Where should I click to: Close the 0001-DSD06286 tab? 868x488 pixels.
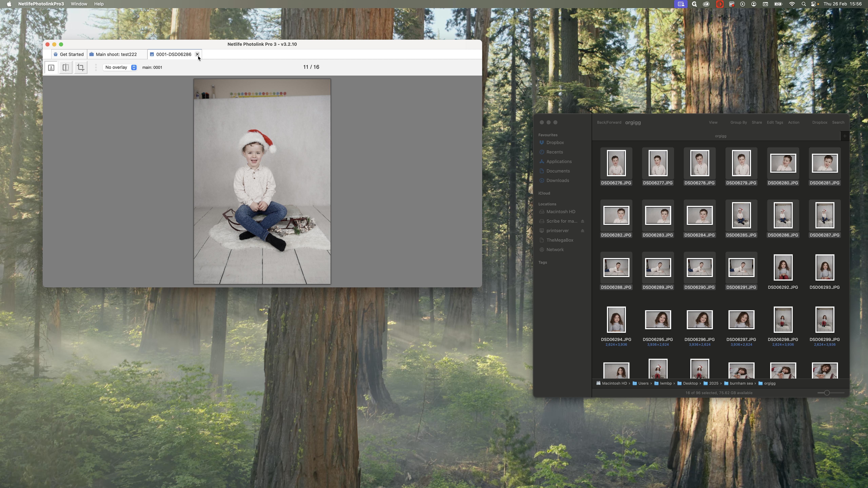coord(198,54)
